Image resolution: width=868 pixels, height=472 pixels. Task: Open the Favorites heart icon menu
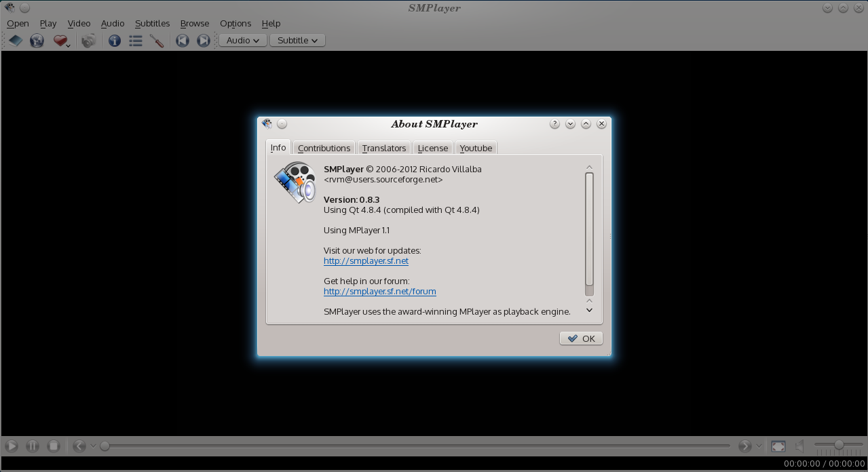[62, 41]
